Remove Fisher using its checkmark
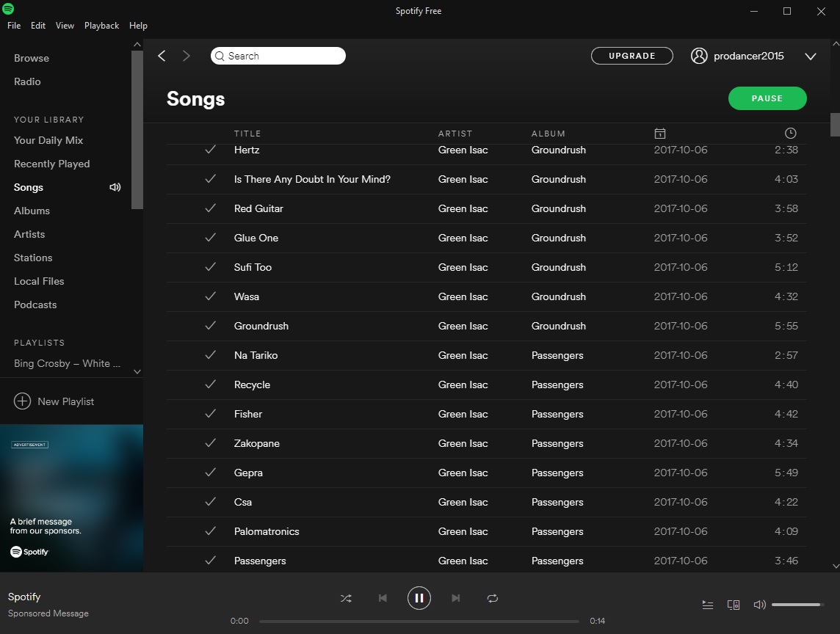The width and height of the screenshot is (840, 634). pos(211,414)
